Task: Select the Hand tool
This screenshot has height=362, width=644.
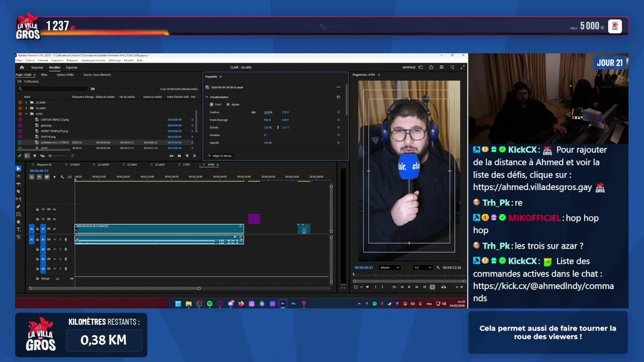Action: coord(18,222)
